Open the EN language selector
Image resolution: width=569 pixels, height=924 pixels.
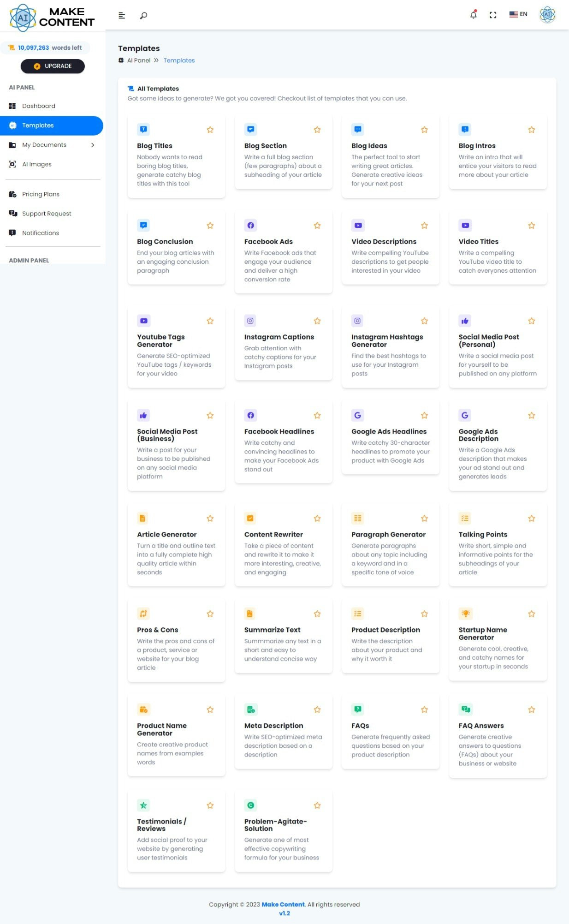point(518,14)
